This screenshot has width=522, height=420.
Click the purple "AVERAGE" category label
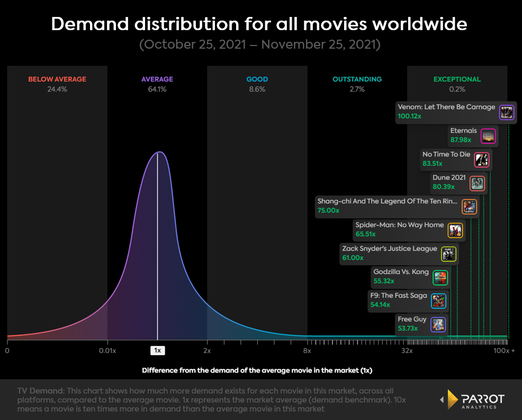[x=157, y=79]
